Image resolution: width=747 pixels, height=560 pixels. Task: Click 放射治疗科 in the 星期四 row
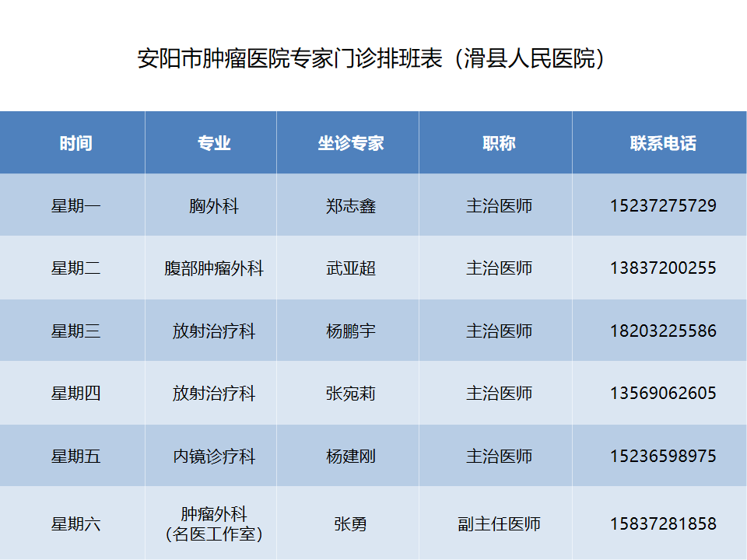[x=214, y=394]
